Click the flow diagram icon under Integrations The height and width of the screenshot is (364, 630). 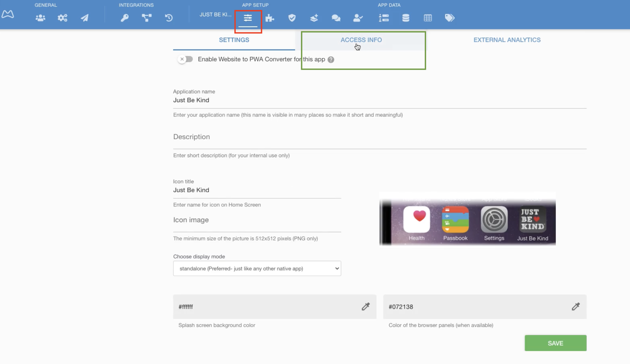click(147, 18)
